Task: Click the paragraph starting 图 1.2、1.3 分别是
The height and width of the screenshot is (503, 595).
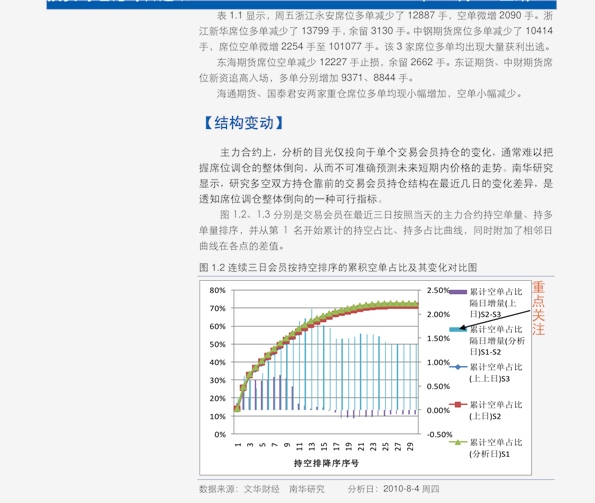Action: tap(376, 230)
